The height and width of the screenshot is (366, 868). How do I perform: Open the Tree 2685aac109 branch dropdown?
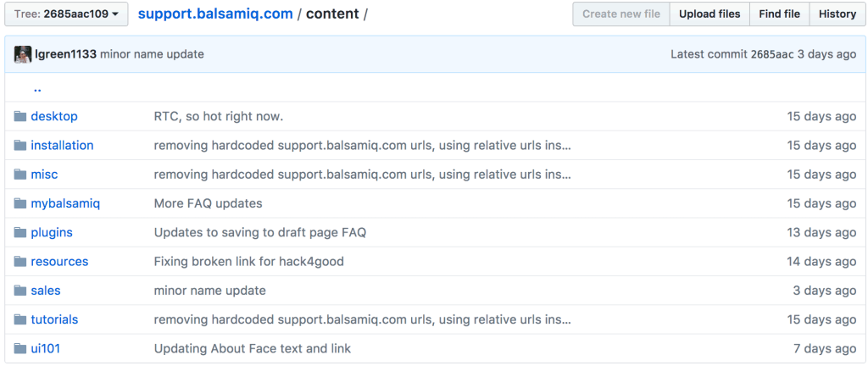(x=66, y=14)
